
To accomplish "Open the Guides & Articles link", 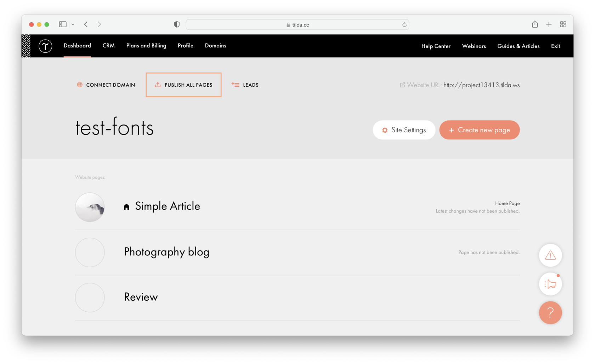I will 518,46.
